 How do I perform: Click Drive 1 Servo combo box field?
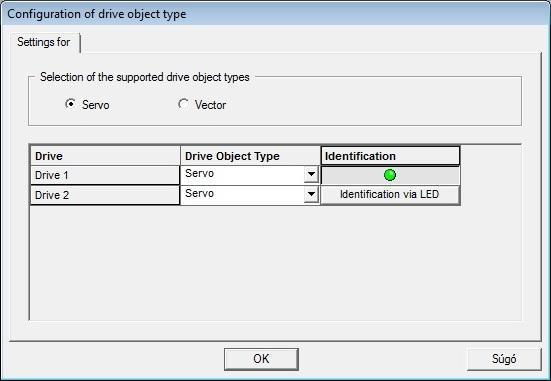pos(249,175)
